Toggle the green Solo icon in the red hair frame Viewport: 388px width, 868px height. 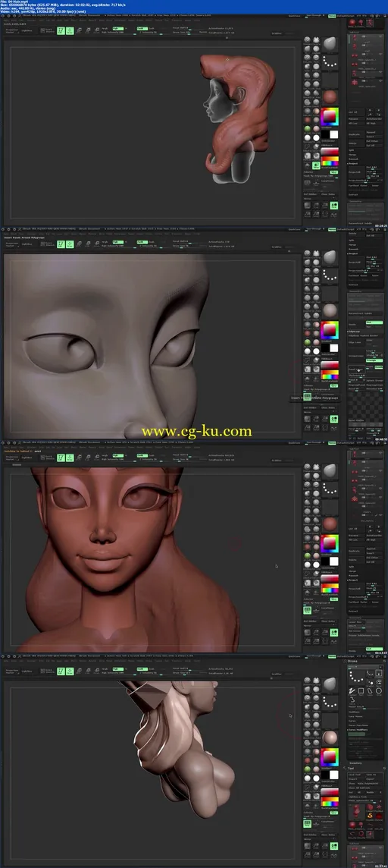pos(316,165)
